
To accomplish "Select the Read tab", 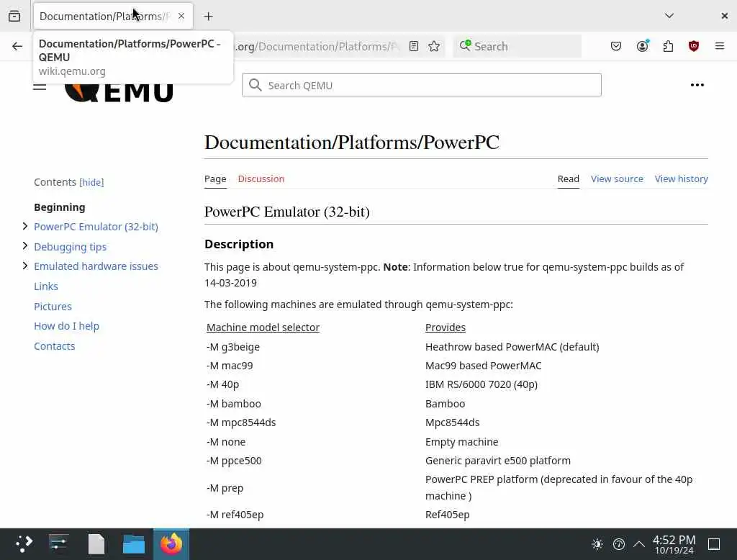I will coord(569,179).
